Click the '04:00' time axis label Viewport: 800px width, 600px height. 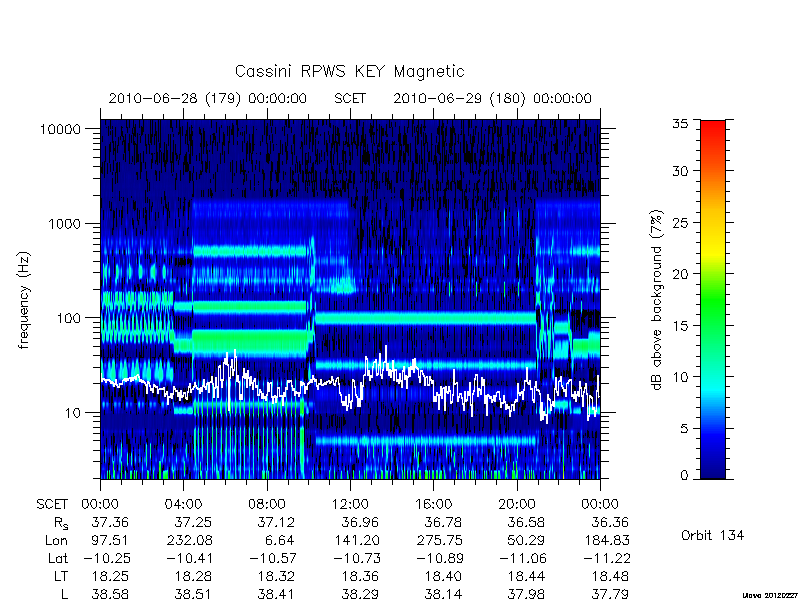tap(183, 505)
